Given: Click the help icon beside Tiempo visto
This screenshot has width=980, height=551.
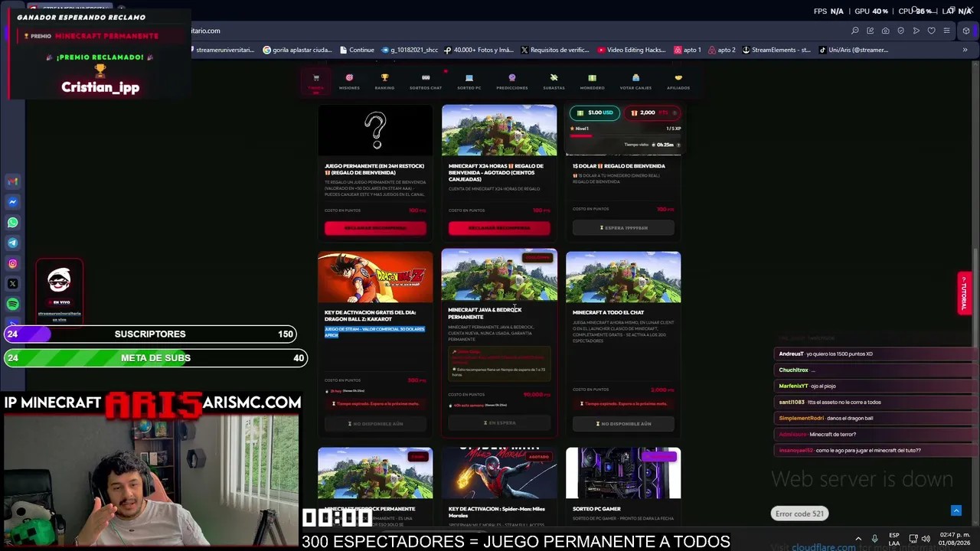Looking at the screenshot, I should [x=678, y=145].
